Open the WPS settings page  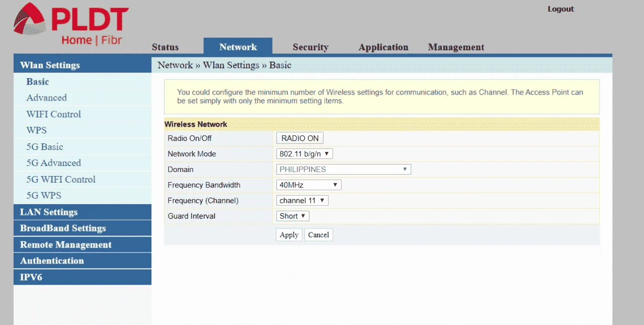click(36, 130)
